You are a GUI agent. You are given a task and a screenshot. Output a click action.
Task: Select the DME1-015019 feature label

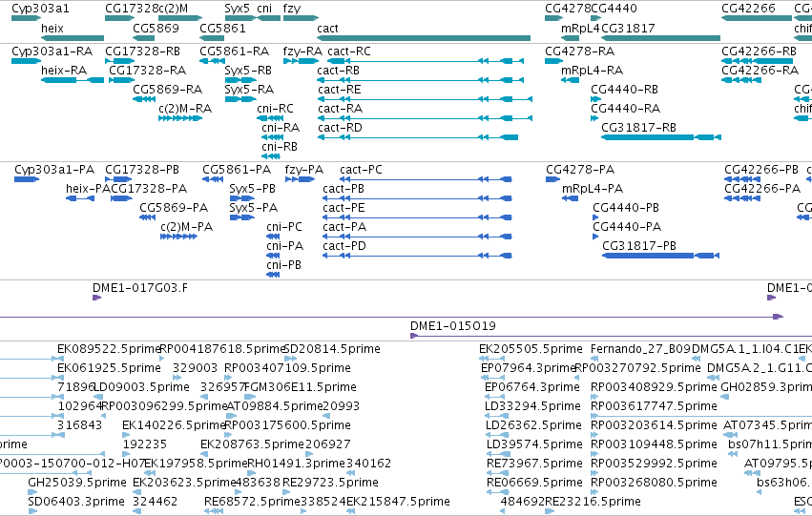tap(453, 326)
